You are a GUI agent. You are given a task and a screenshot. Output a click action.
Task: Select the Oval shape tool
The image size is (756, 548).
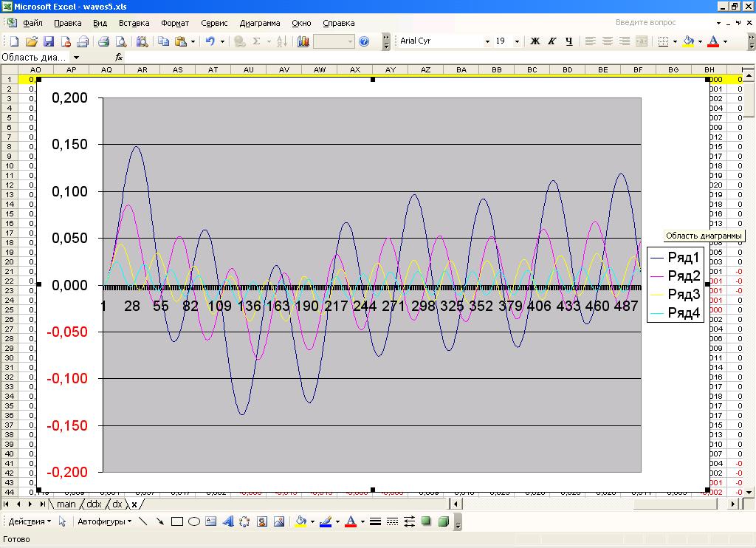(x=194, y=521)
